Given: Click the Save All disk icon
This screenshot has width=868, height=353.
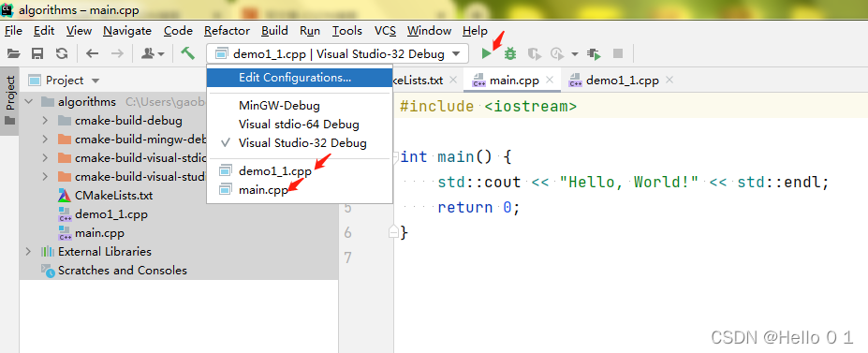Looking at the screenshot, I should 37,53.
